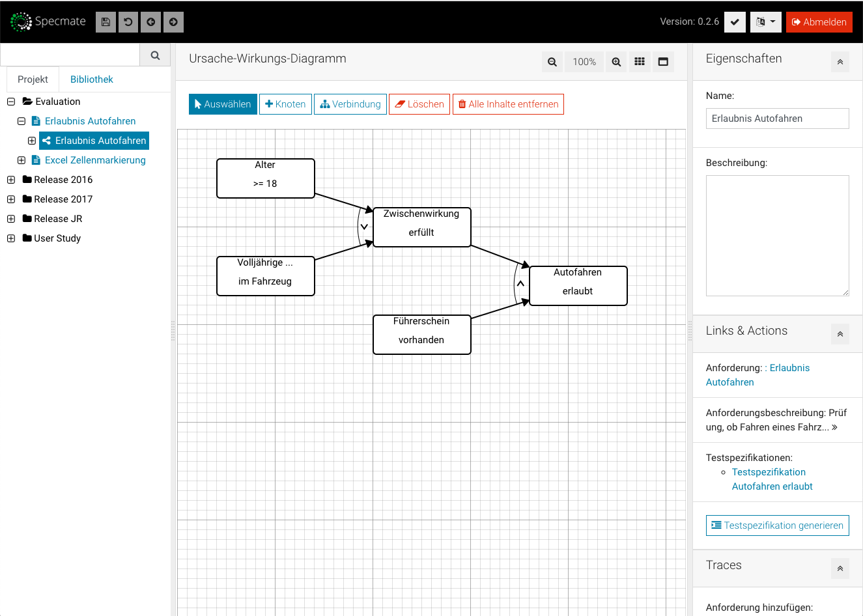Screen dimensions: 863x616
Task: Open the language selection dropdown
Action: 765,22
